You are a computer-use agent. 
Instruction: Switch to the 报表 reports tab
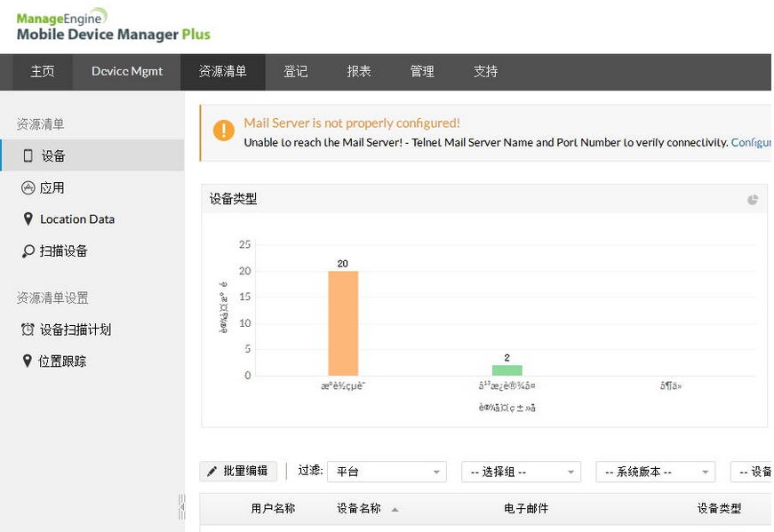[x=359, y=71]
